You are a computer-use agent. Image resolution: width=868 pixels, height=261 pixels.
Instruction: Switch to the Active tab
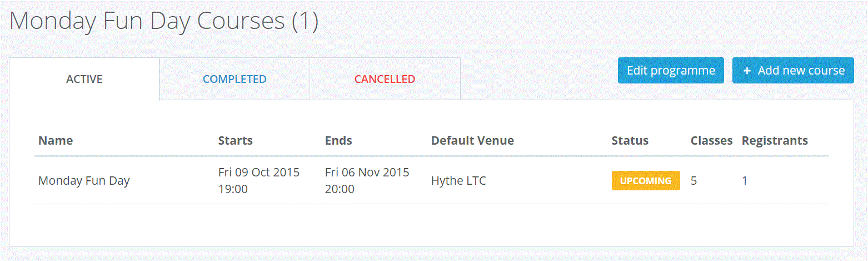pyautogui.click(x=84, y=79)
